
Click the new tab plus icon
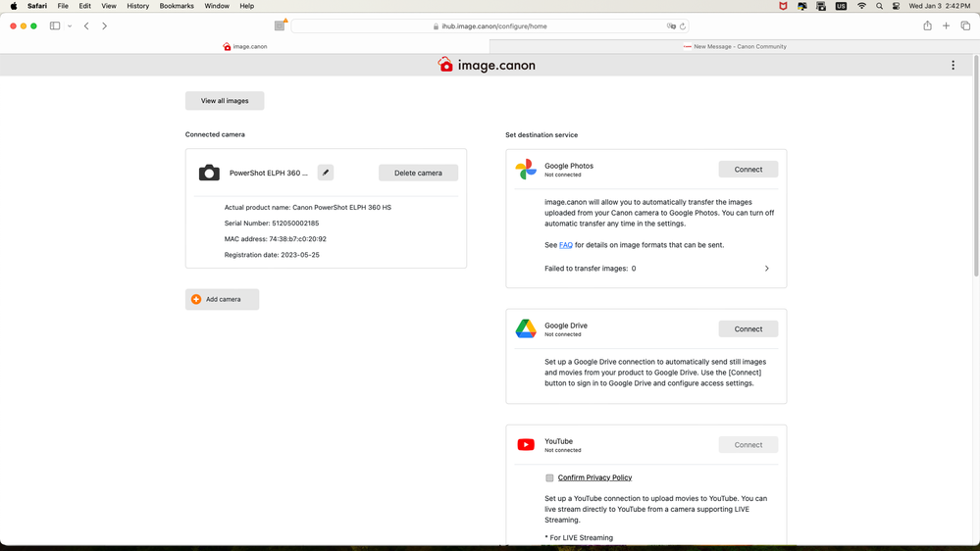(946, 26)
